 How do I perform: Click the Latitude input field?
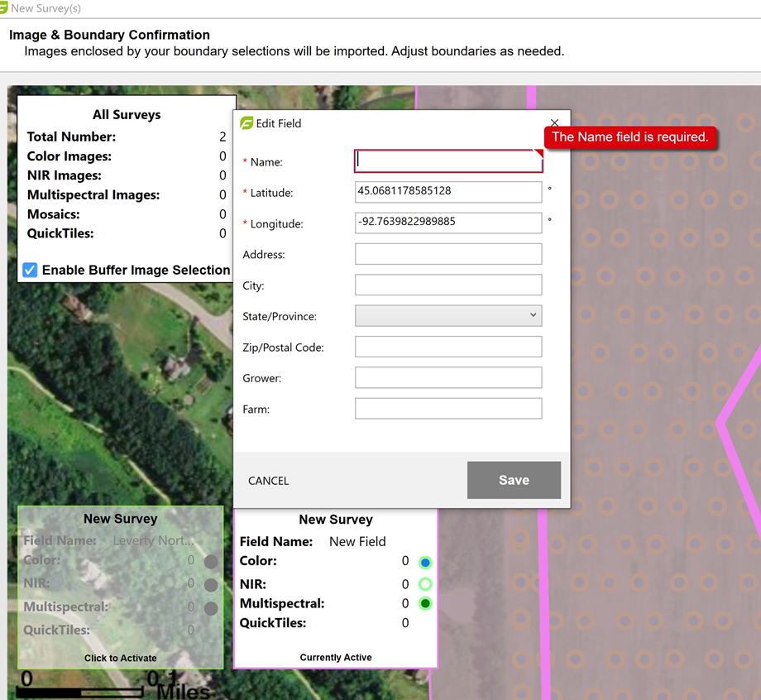pyautogui.click(x=448, y=192)
